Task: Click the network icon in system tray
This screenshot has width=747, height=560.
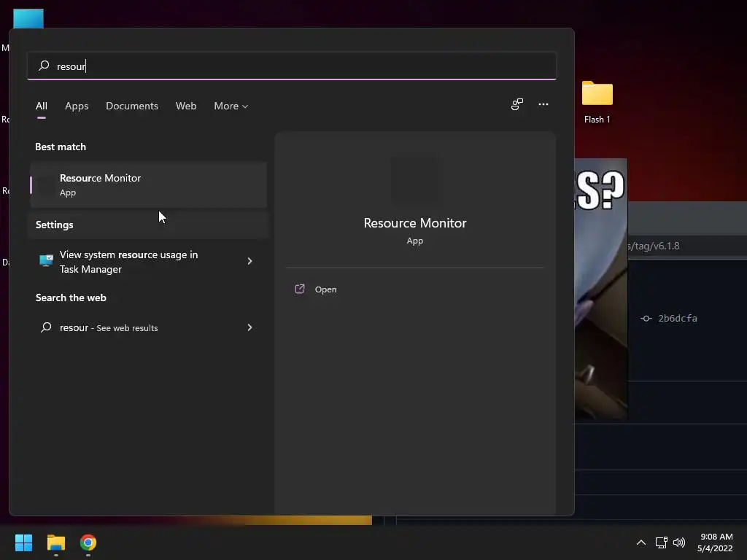Action: 661,542
